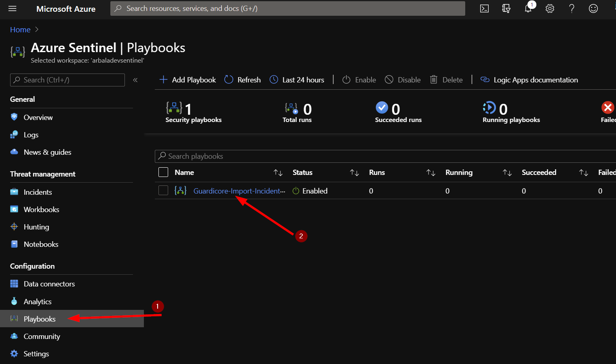The image size is (616, 364).
Task: Sort the table by Status column arrows
Action: point(354,173)
